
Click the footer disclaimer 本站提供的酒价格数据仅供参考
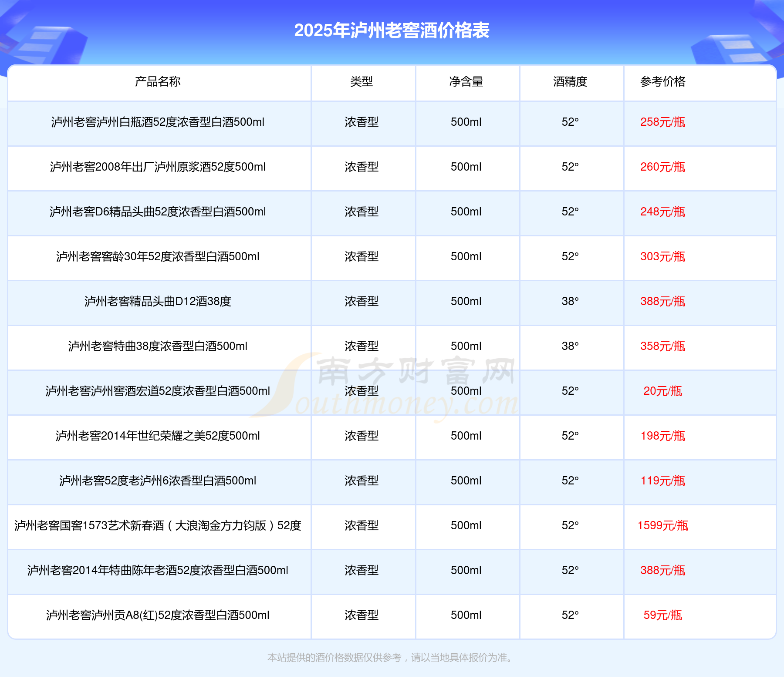point(334,658)
